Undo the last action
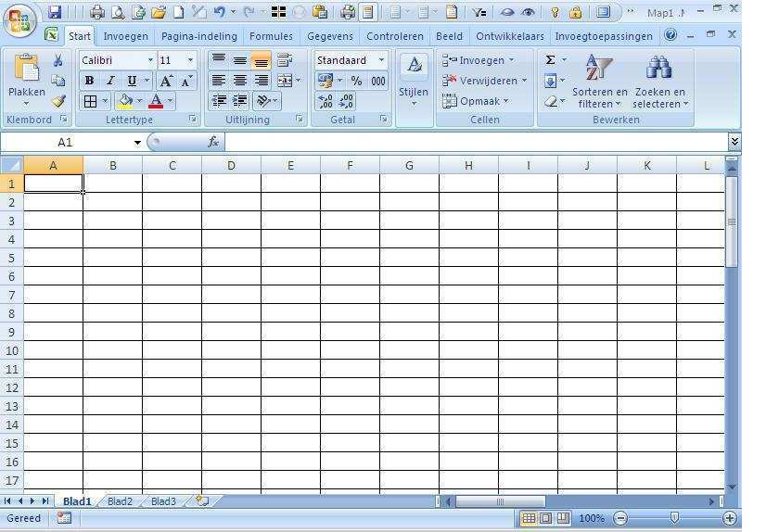Screen dimensions: 779x532 tap(219, 12)
